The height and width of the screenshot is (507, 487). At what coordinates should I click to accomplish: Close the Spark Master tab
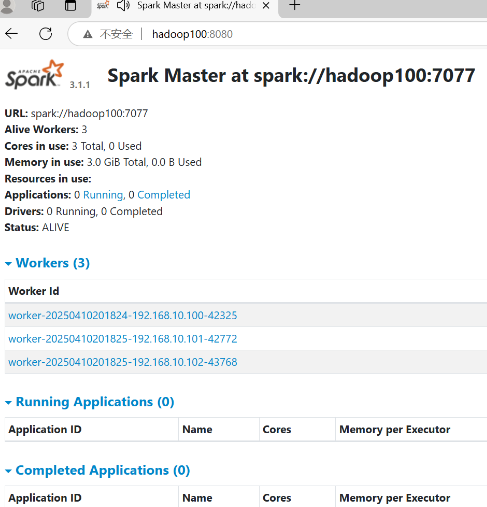(266, 6)
